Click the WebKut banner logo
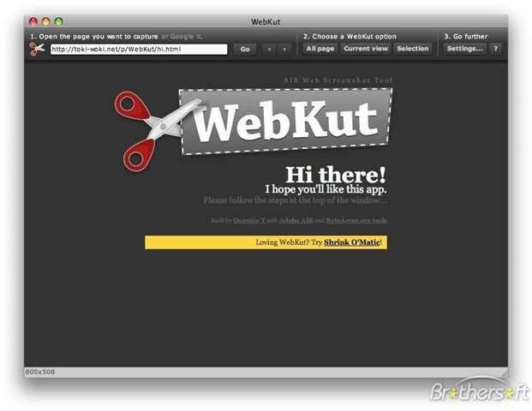Viewport: 532px width, 411px height. coord(284,122)
